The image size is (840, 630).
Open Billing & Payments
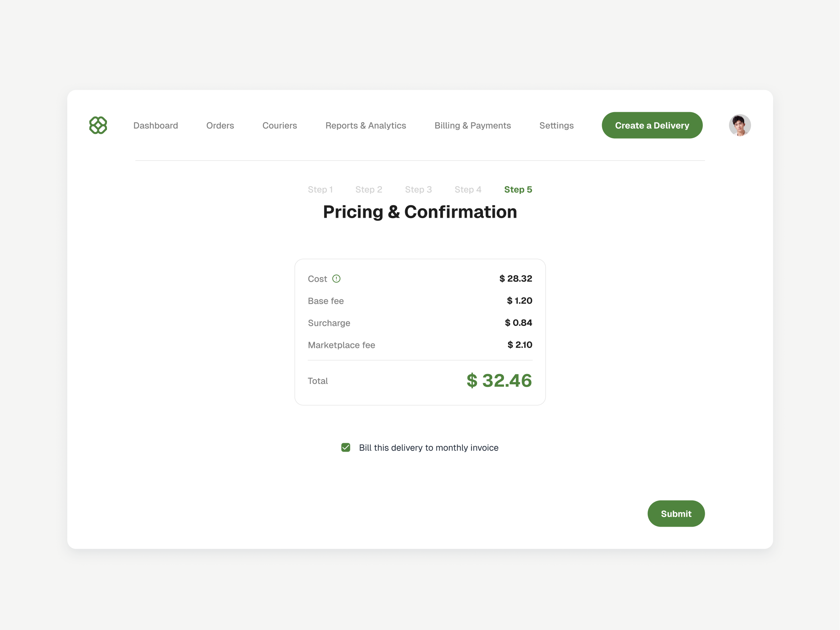[472, 125]
